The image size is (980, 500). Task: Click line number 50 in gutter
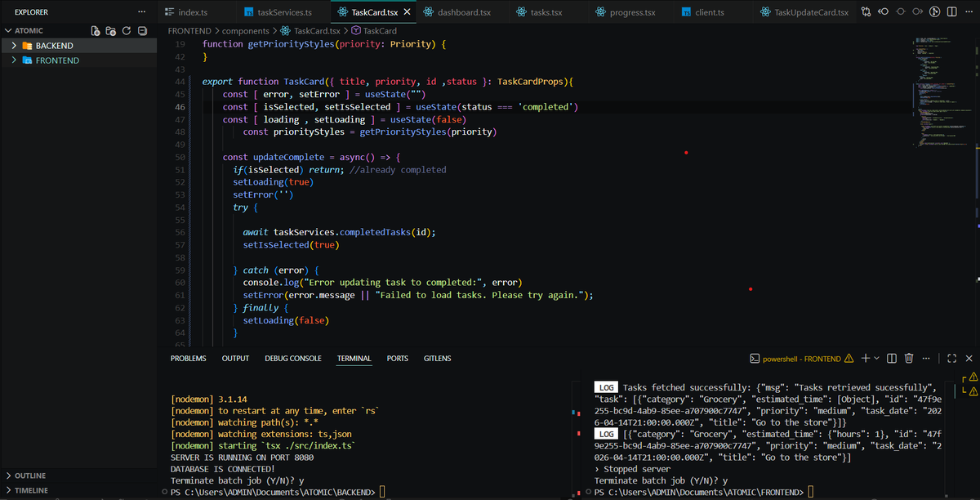point(180,157)
